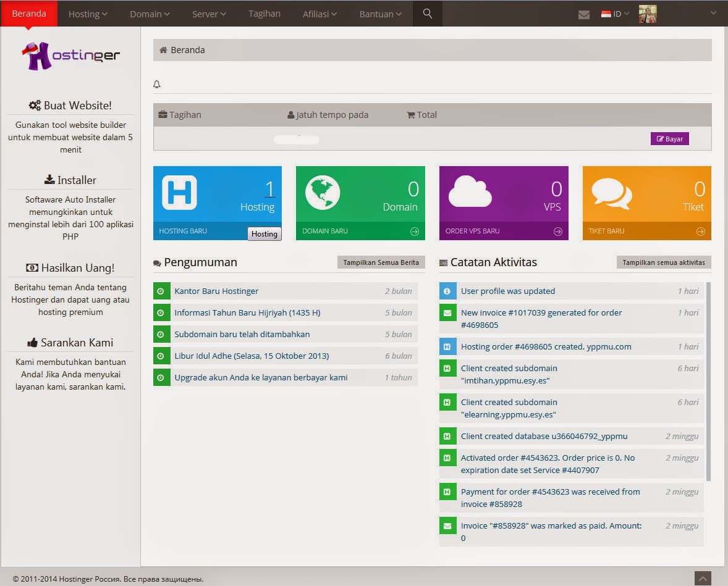This screenshot has width=728, height=586.
Task: Click HOSTING BARU link
Action: click(x=183, y=231)
